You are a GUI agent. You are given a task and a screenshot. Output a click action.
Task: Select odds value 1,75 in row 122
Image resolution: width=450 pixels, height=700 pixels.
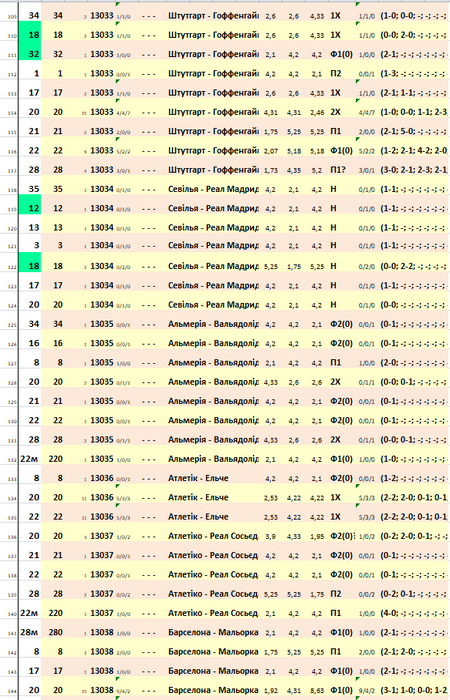(x=294, y=267)
